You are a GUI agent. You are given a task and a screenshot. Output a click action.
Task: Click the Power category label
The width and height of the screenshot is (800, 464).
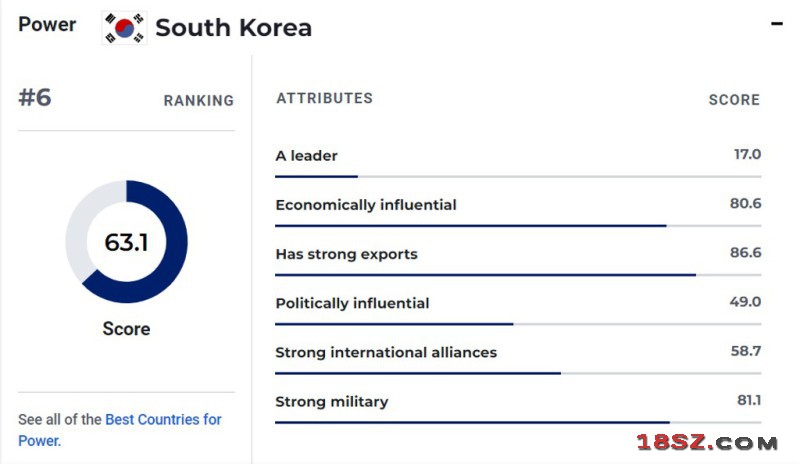pos(47,24)
